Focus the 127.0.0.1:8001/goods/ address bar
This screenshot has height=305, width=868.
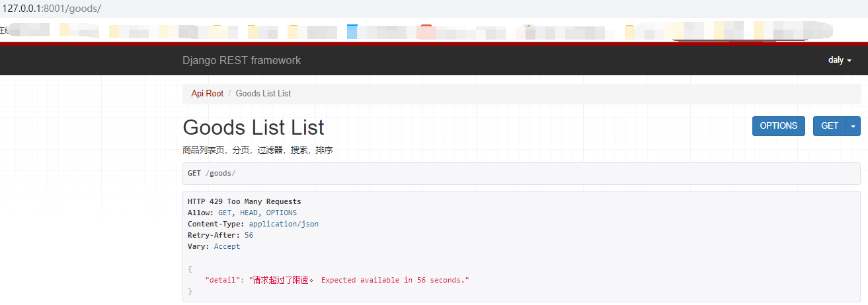pyautogui.click(x=52, y=9)
